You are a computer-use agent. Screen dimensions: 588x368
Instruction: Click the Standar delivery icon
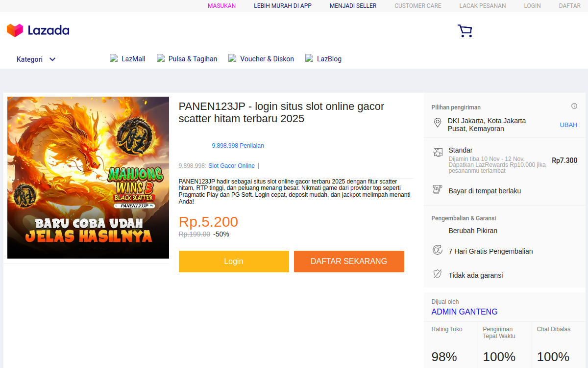(x=438, y=152)
